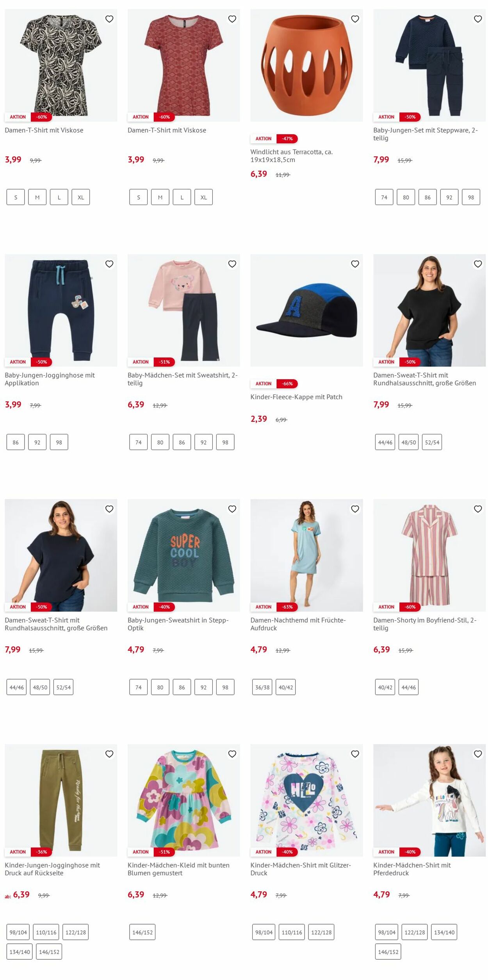The height and width of the screenshot is (980, 488).
Task: Choose size 146/152 for Kinder-Mädchen-Kleid
Action: coord(142,932)
